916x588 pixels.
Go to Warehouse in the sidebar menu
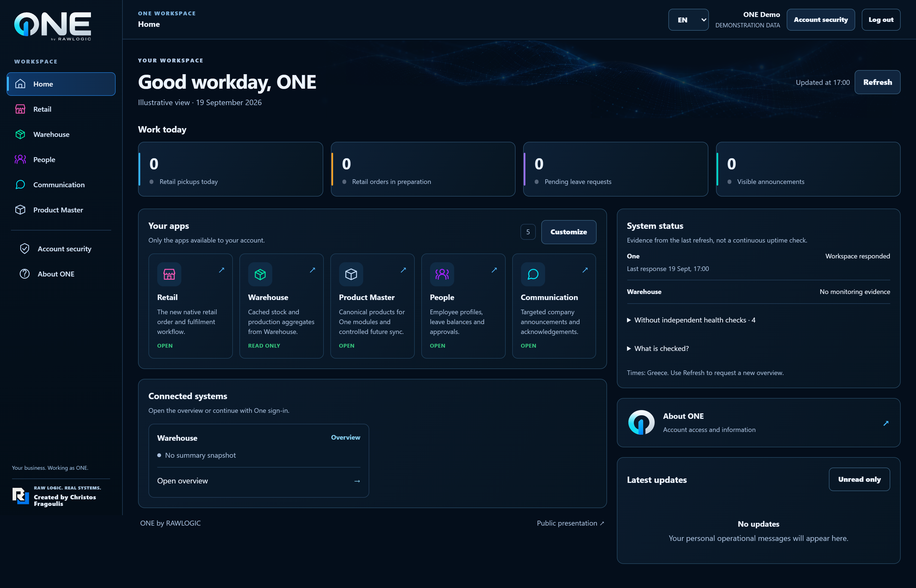pos(61,134)
